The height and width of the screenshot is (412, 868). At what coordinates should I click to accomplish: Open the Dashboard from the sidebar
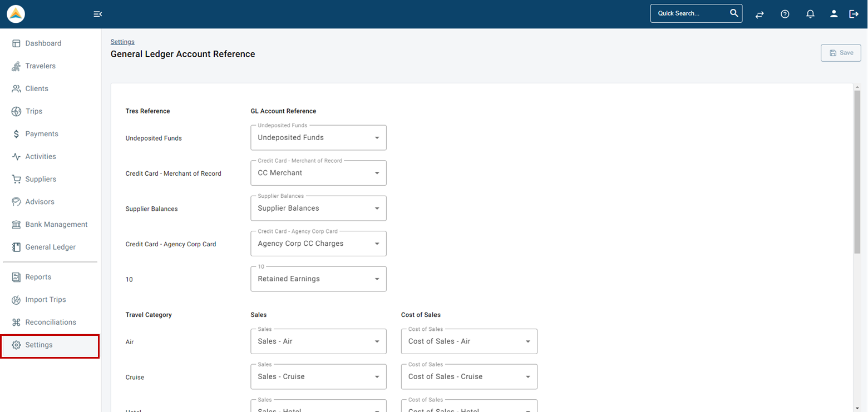coord(43,43)
